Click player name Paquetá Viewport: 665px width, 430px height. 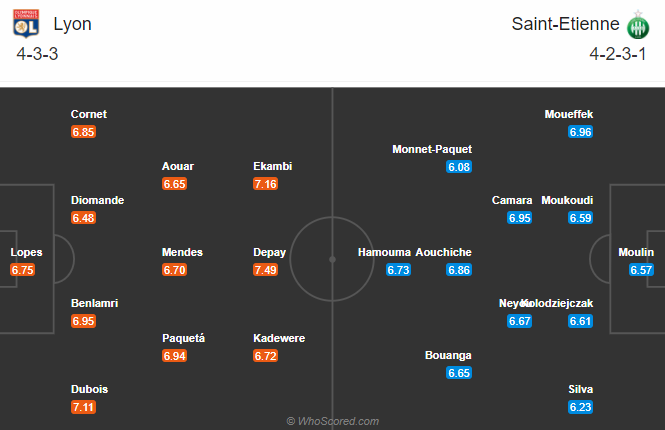(183, 338)
